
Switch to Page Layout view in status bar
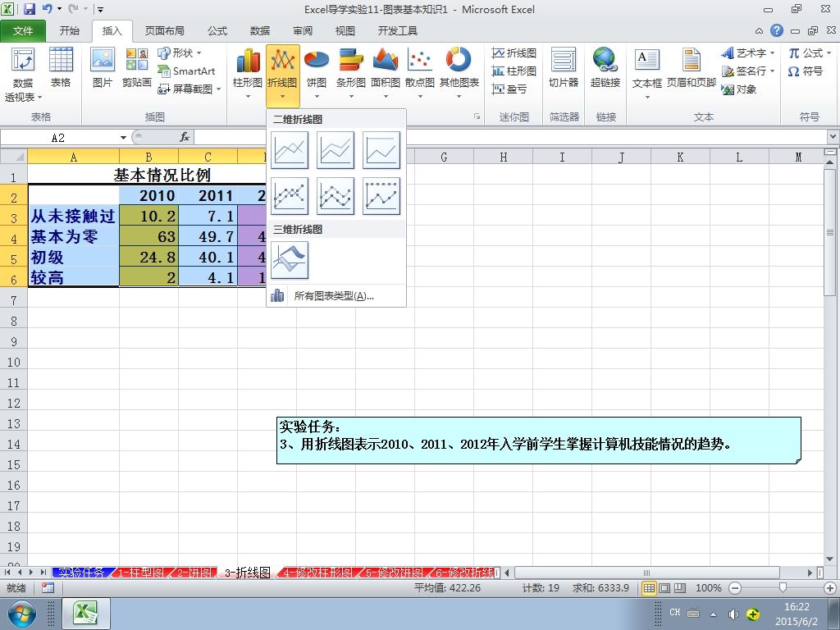664,587
